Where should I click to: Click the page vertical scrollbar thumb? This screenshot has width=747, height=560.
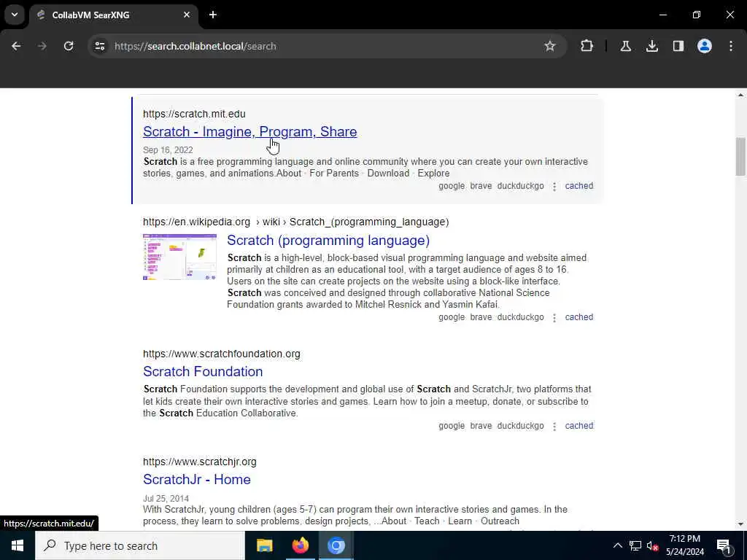point(740,157)
